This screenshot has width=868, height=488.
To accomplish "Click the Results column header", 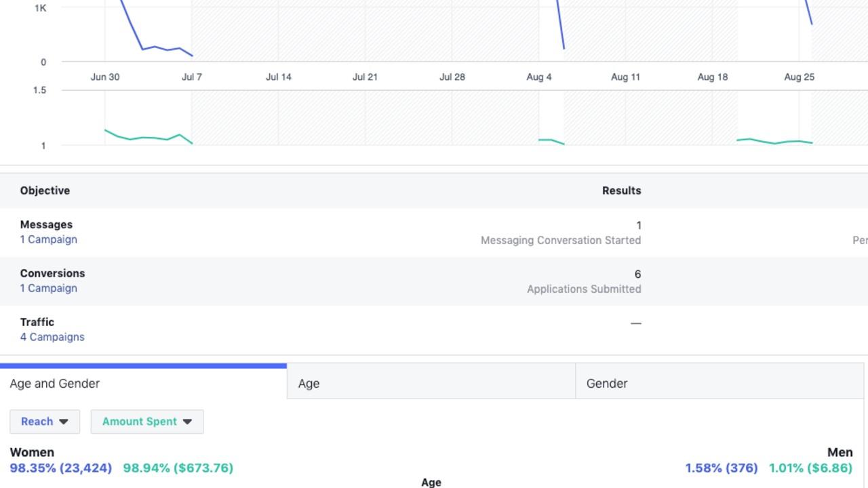I will click(x=621, y=190).
